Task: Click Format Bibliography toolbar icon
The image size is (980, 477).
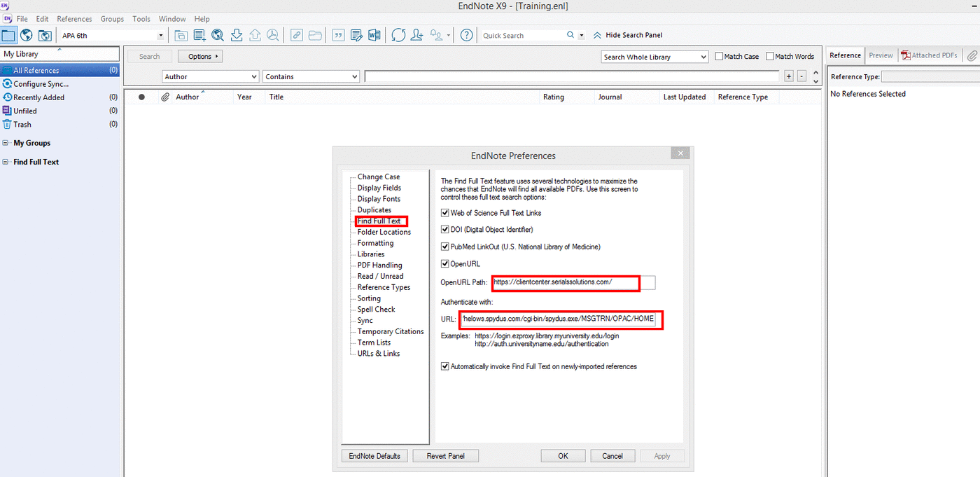Action: pos(356,35)
